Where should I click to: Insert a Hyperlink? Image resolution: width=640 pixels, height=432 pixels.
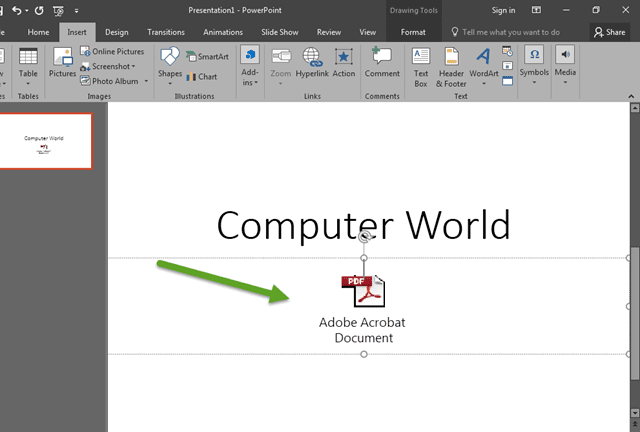(x=312, y=62)
